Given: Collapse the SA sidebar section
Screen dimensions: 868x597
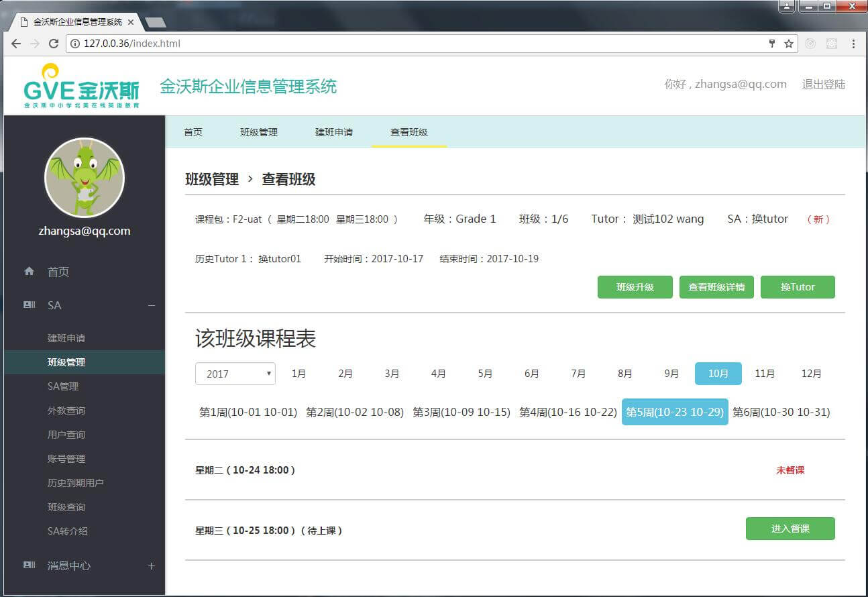Looking at the screenshot, I should pos(152,305).
